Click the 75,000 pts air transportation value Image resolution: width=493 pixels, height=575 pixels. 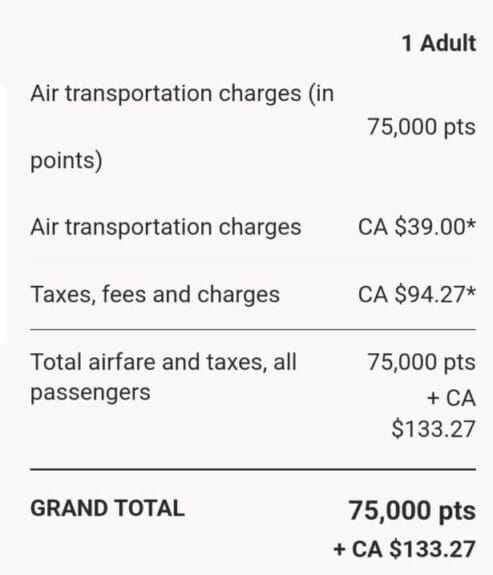[421, 127]
